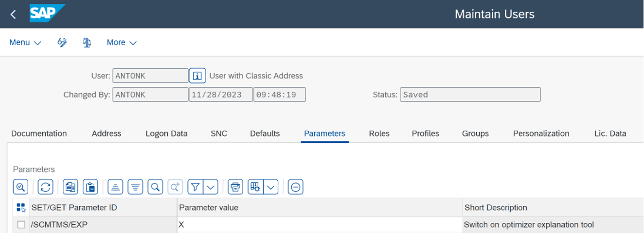The width and height of the screenshot is (644, 233).
Task: Click the Find search icon in table toolbar
Action: (155, 187)
